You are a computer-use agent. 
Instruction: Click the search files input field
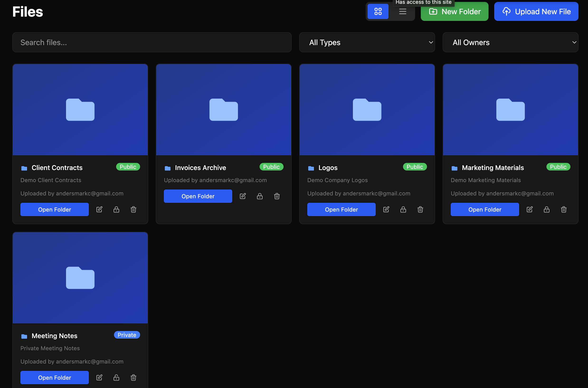pos(152,42)
